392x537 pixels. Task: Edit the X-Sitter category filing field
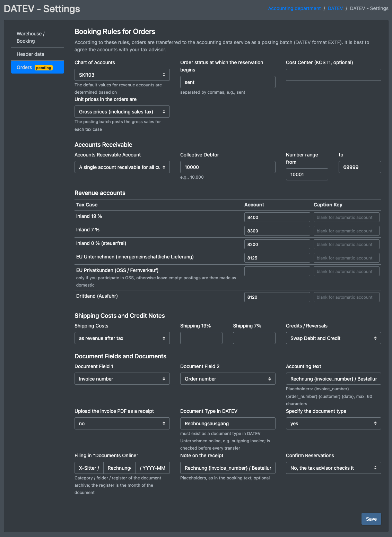pos(89,468)
